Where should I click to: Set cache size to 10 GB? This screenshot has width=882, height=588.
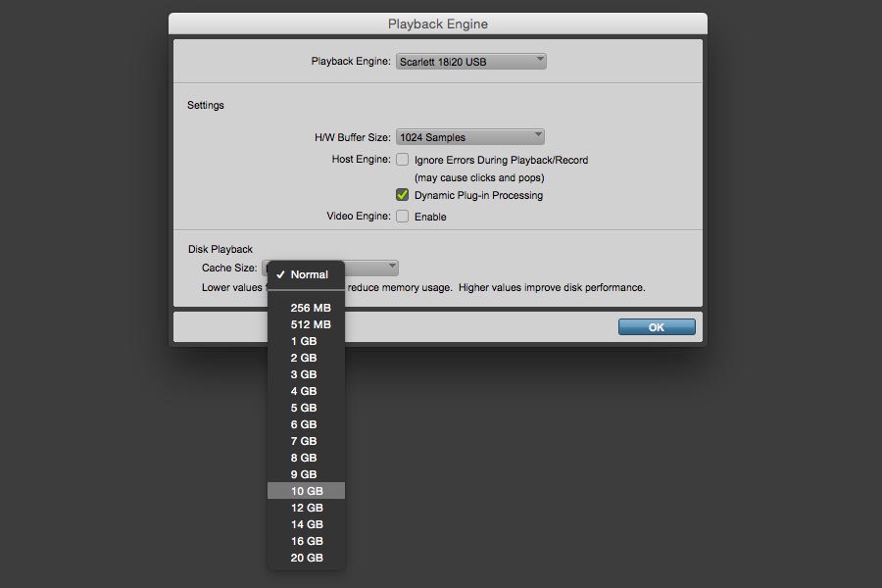click(307, 491)
